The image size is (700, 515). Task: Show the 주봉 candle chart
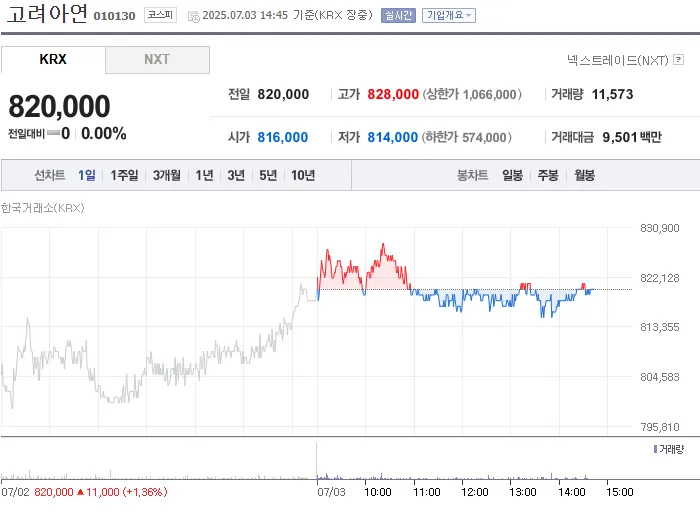pyautogui.click(x=548, y=175)
